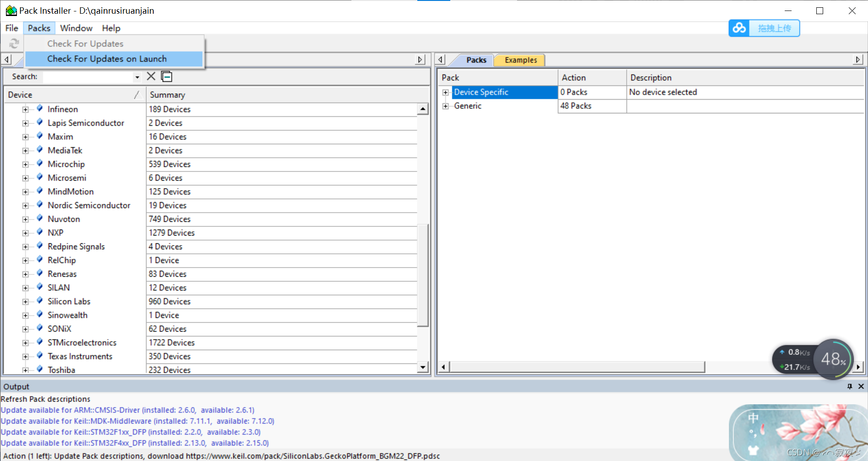
Task: Click the Pack column header
Action: 498,78
